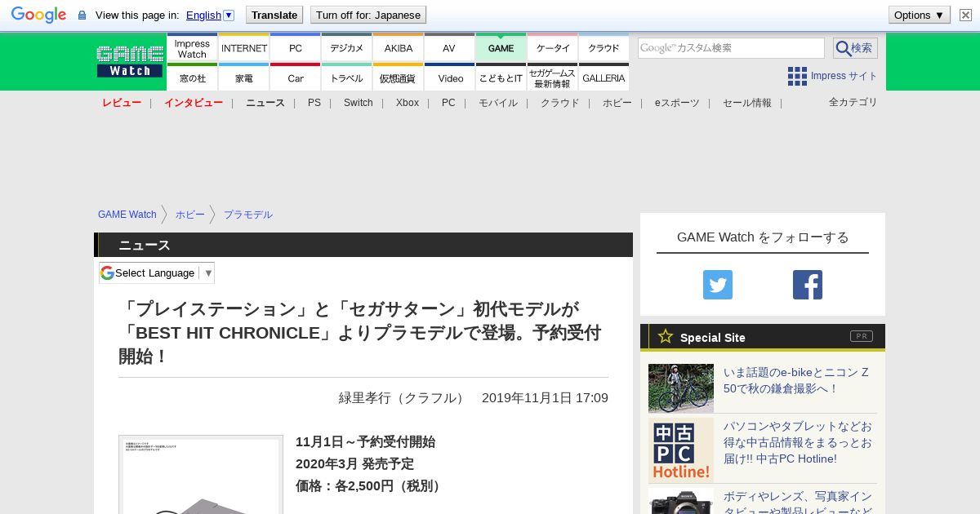Open the Car tab
Image resolution: width=980 pixels, height=514 pixels.
[x=296, y=78]
